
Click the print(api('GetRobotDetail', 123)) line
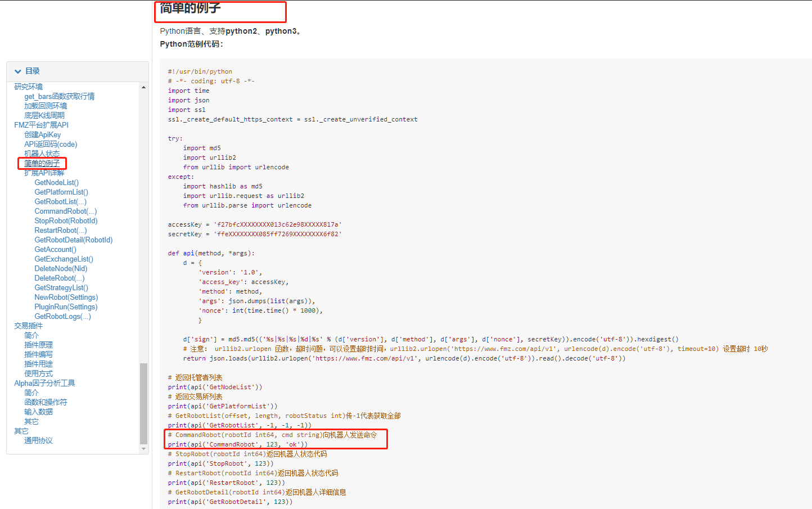click(230, 502)
